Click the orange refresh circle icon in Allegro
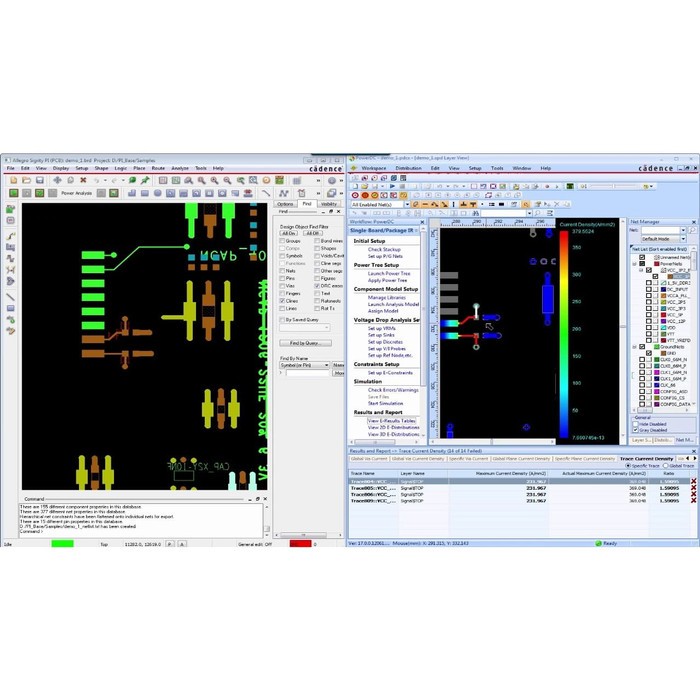Image resolution: width=700 pixels, height=700 pixels. pos(267,180)
